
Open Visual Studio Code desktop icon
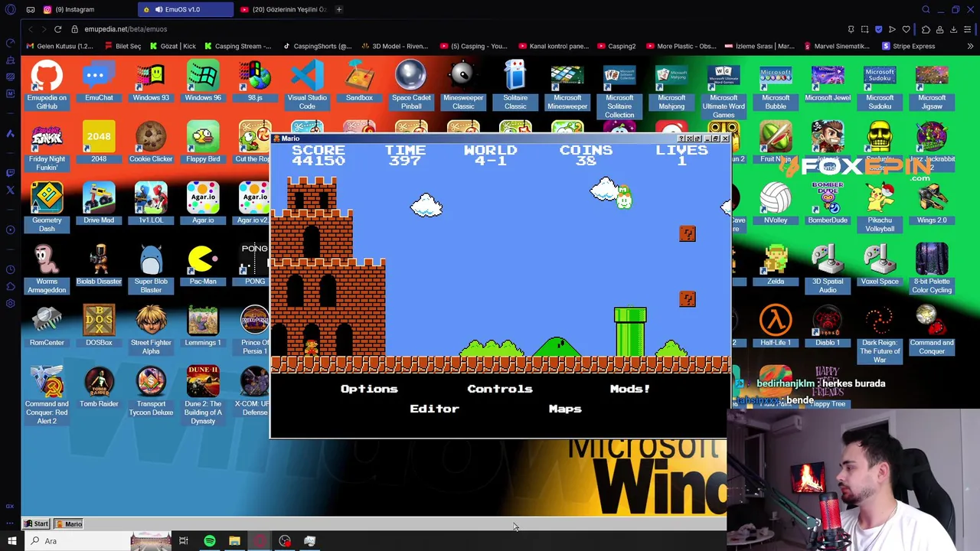click(307, 84)
